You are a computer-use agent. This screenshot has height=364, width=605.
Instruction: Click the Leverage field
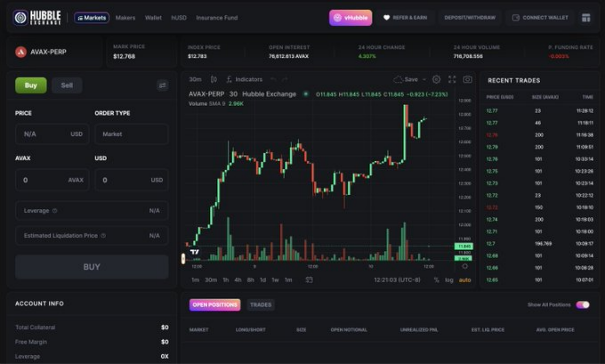(92, 211)
